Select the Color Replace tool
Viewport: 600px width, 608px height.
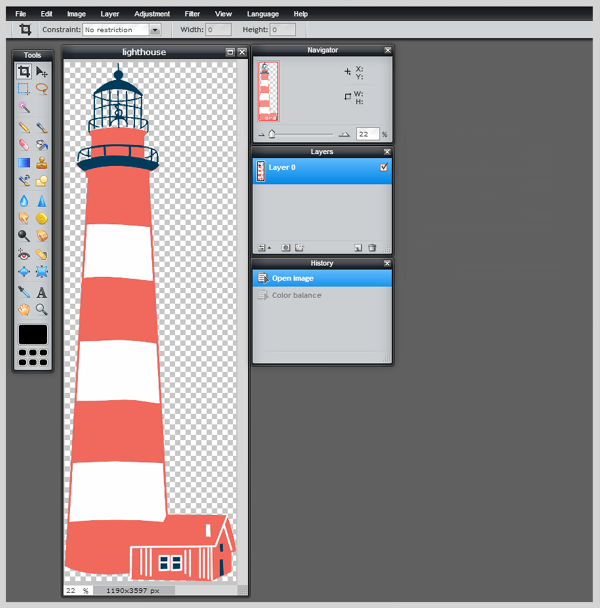pyautogui.click(x=24, y=181)
